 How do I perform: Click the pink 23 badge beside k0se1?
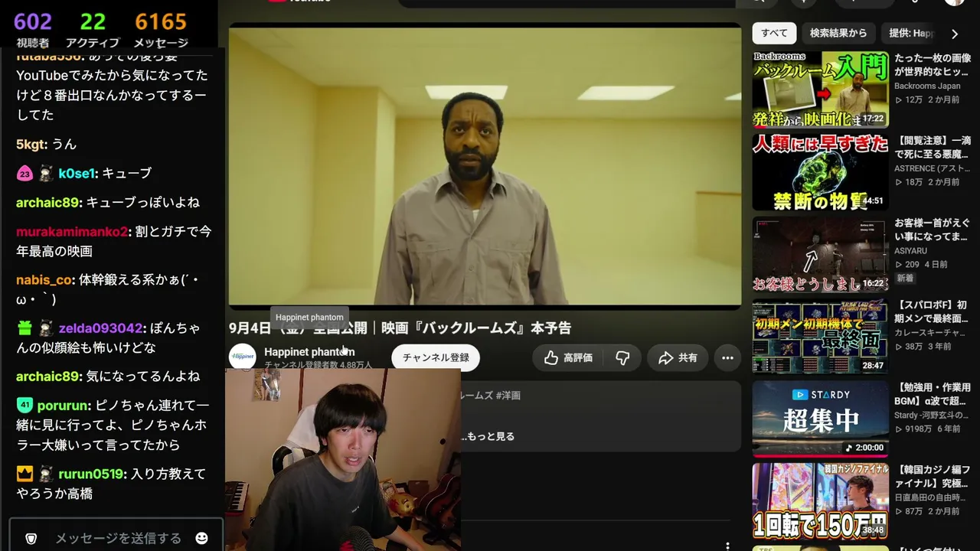point(24,174)
